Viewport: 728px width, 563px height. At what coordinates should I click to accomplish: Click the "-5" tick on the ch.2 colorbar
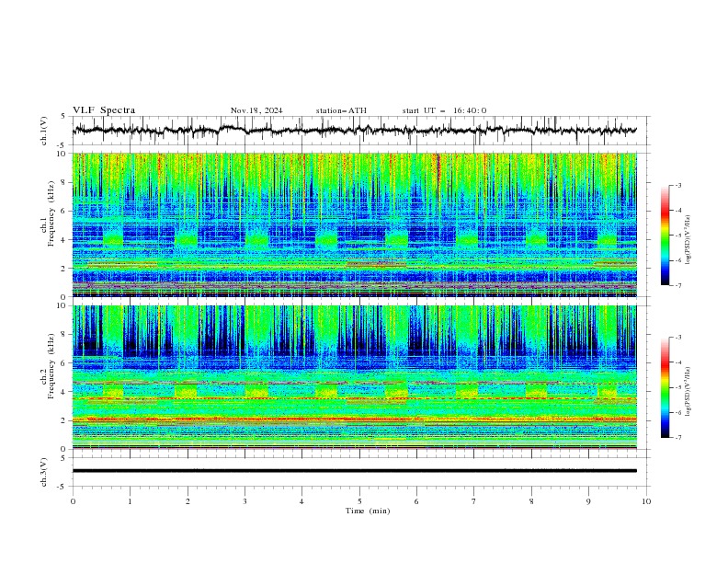[677, 387]
